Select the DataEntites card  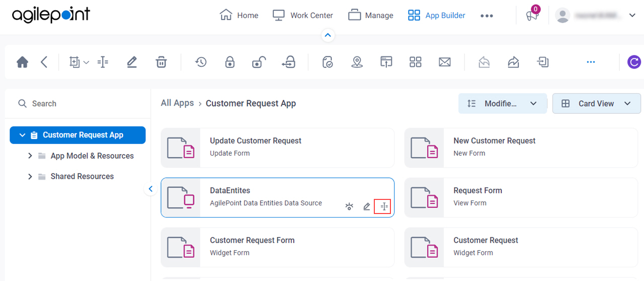[x=277, y=197]
